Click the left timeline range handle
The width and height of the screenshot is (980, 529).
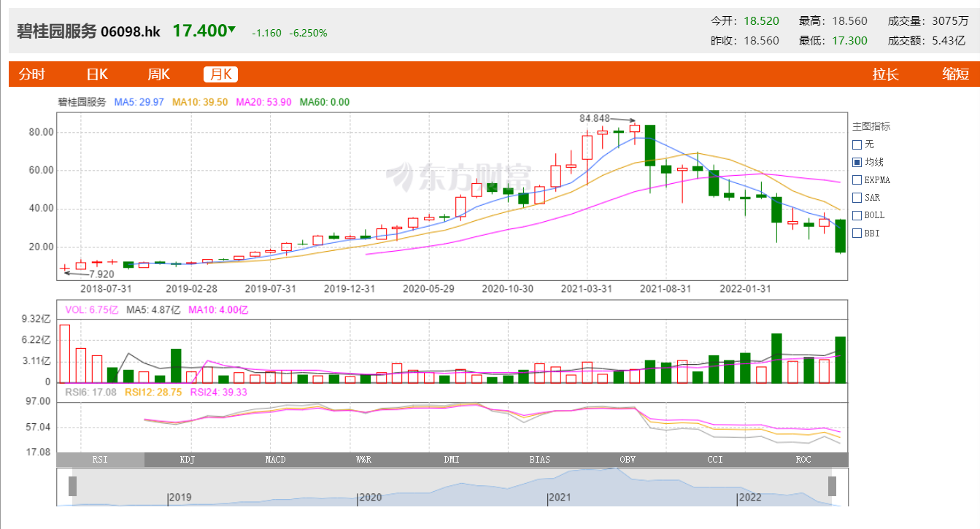[x=72, y=486]
